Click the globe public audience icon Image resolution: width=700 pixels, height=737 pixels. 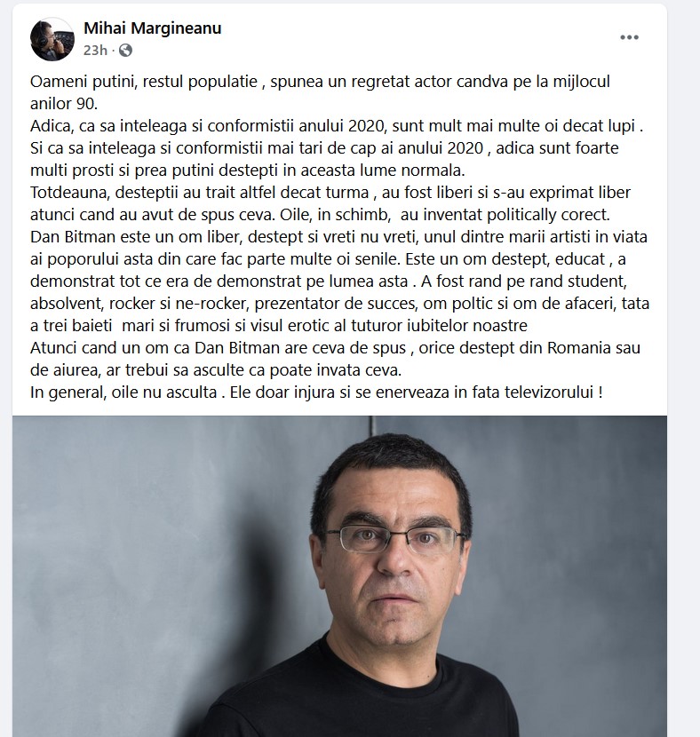(x=125, y=51)
